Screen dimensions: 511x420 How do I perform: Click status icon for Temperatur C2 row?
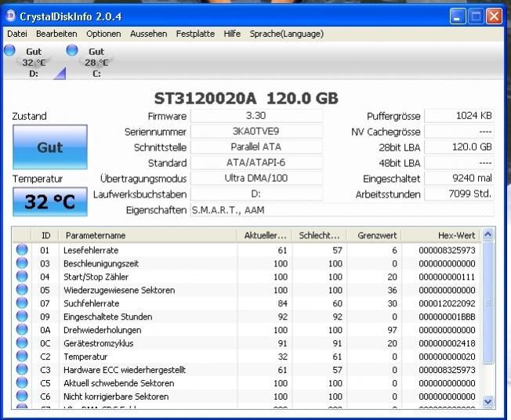click(x=22, y=356)
